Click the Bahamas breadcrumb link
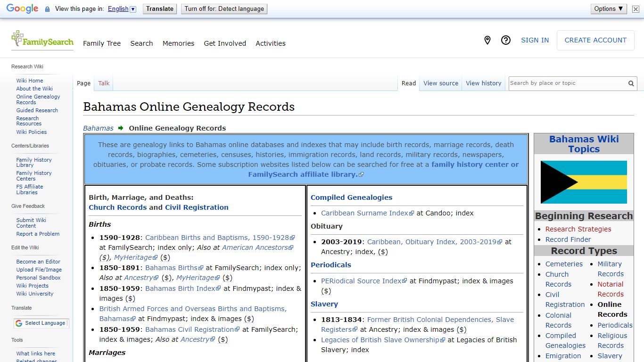Screen dimensions: 644x362 click(x=98, y=128)
